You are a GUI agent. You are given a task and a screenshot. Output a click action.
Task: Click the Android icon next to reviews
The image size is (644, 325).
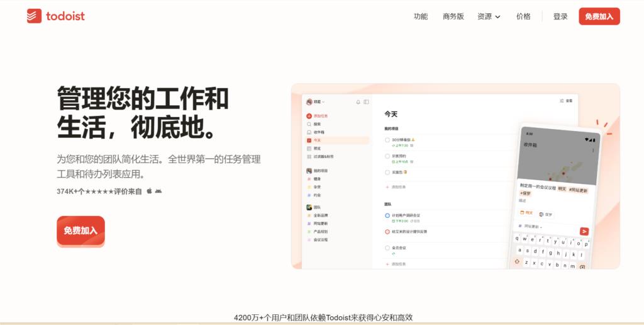(x=158, y=191)
